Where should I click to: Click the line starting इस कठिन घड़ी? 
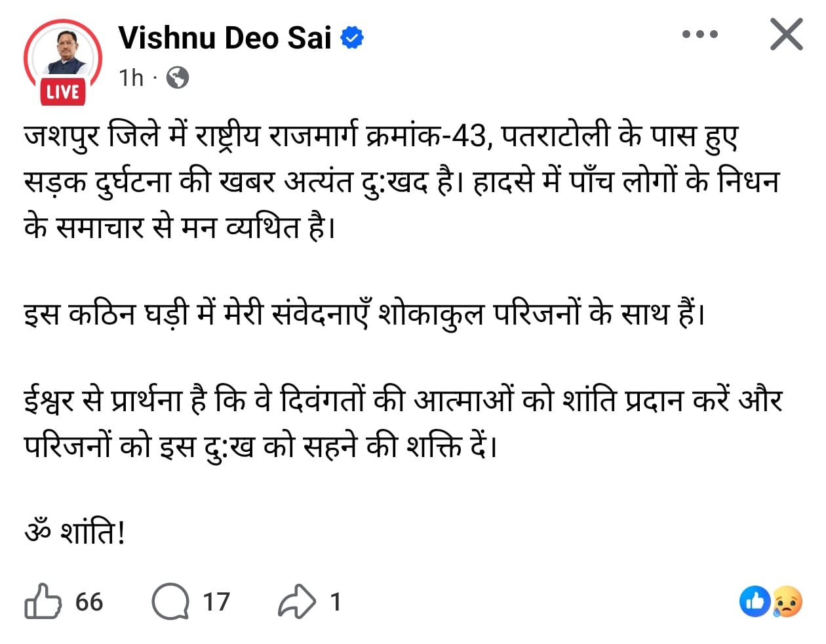tap(364, 314)
